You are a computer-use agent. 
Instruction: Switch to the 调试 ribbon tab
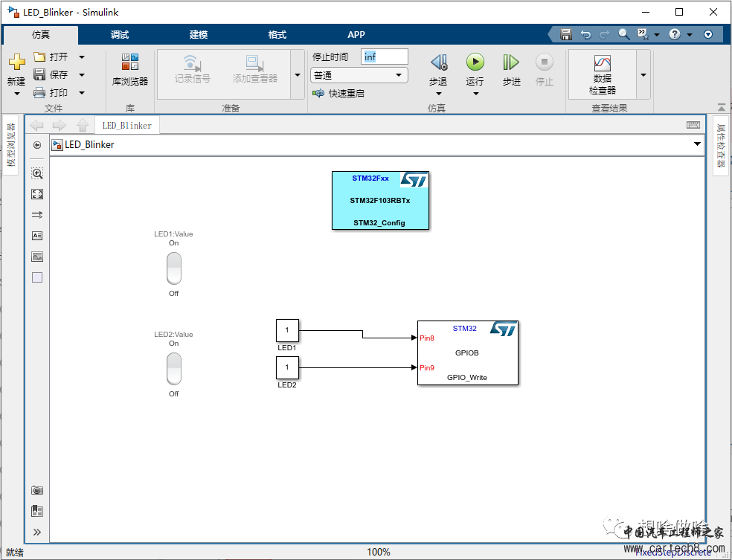120,34
